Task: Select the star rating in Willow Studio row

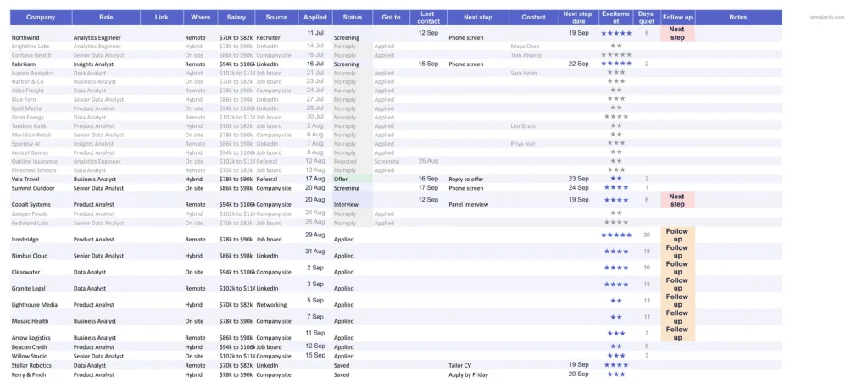Action: [616, 355]
